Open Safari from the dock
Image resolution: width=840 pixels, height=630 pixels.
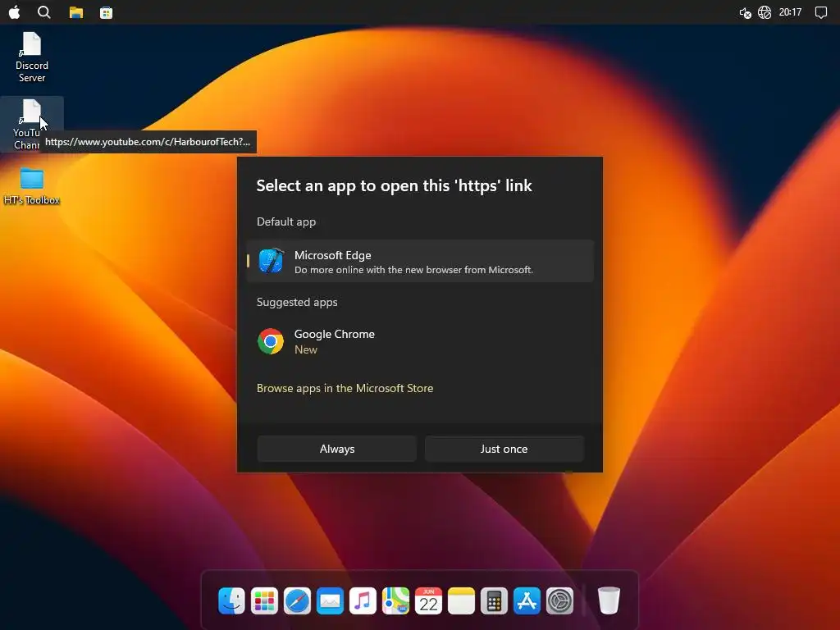[x=297, y=600]
